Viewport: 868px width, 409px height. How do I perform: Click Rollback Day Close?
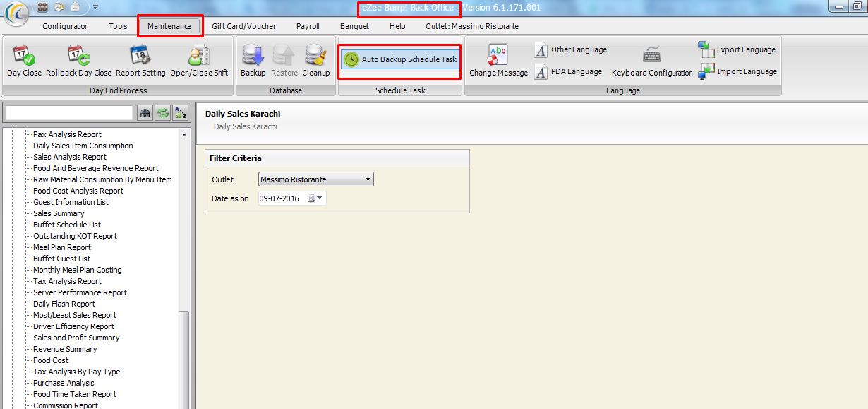click(x=78, y=61)
